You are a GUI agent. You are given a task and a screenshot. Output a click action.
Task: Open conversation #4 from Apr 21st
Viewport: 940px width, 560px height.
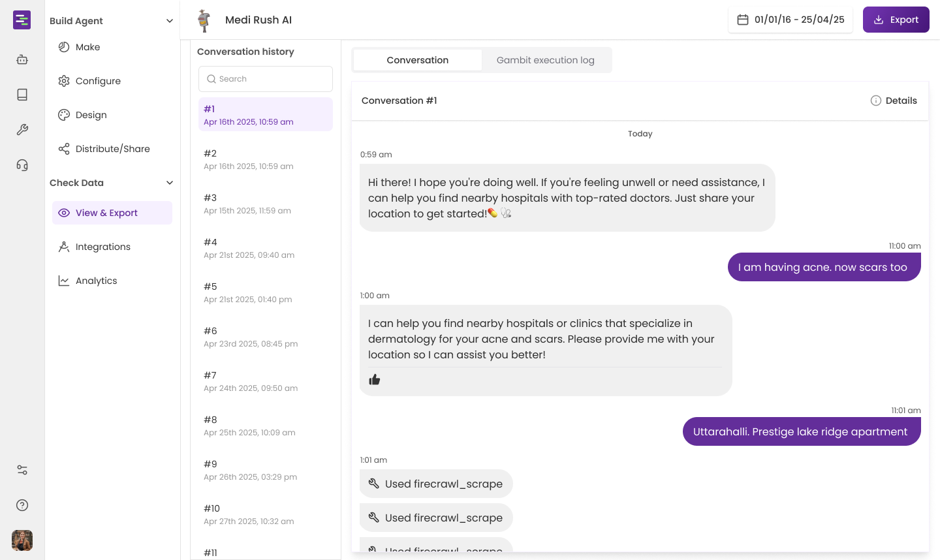click(249, 248)
